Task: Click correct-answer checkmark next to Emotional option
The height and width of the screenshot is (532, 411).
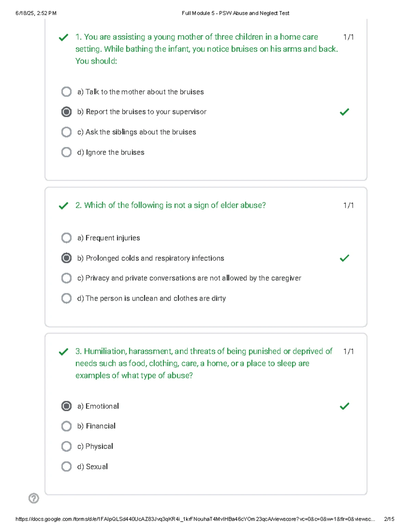Action: [x=344, y=406]
